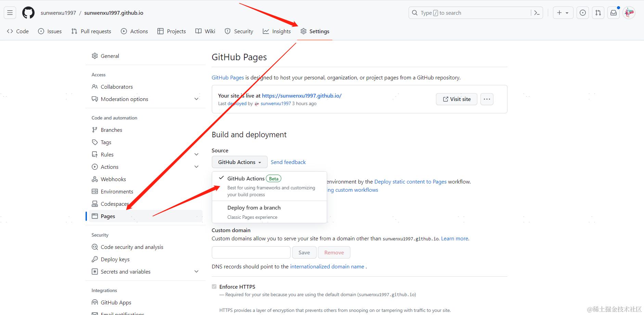
Task: Click the GitHub Apps icon in the sidebar
Action: click(x=95, y=302)
